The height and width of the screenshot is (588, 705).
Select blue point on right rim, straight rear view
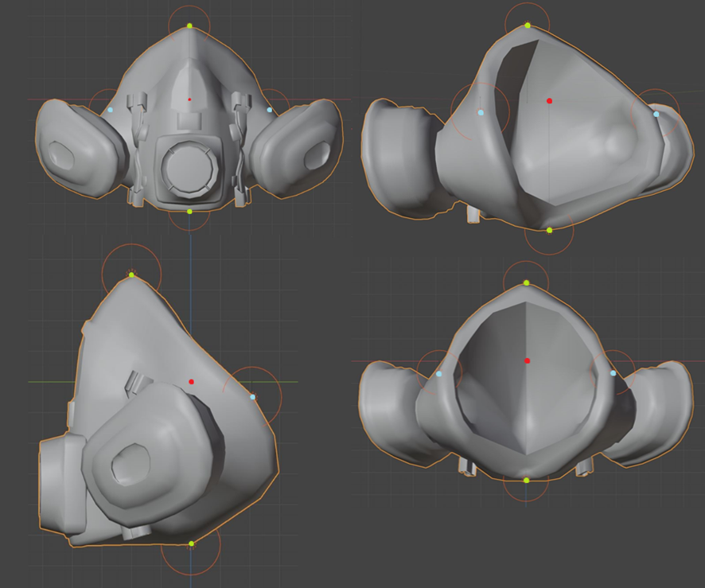click(613, 373)
